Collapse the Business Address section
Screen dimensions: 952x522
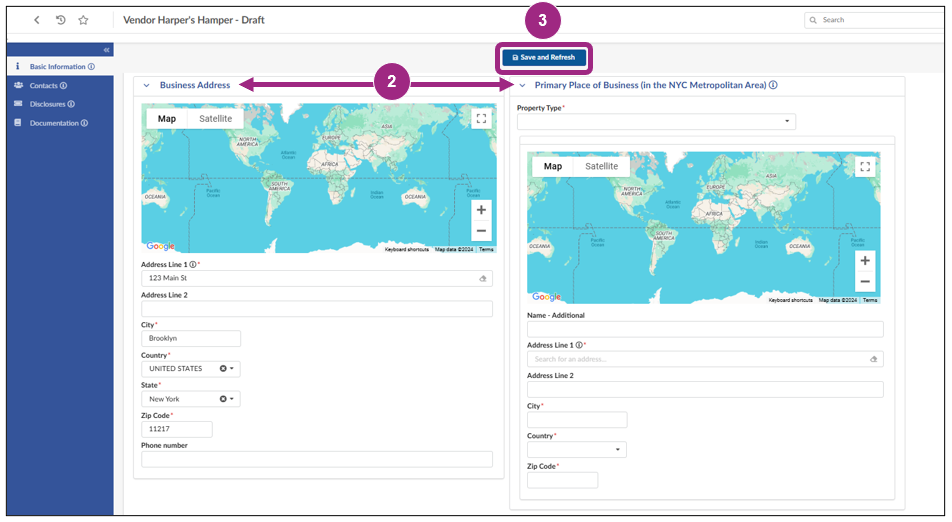click(146, 86)
